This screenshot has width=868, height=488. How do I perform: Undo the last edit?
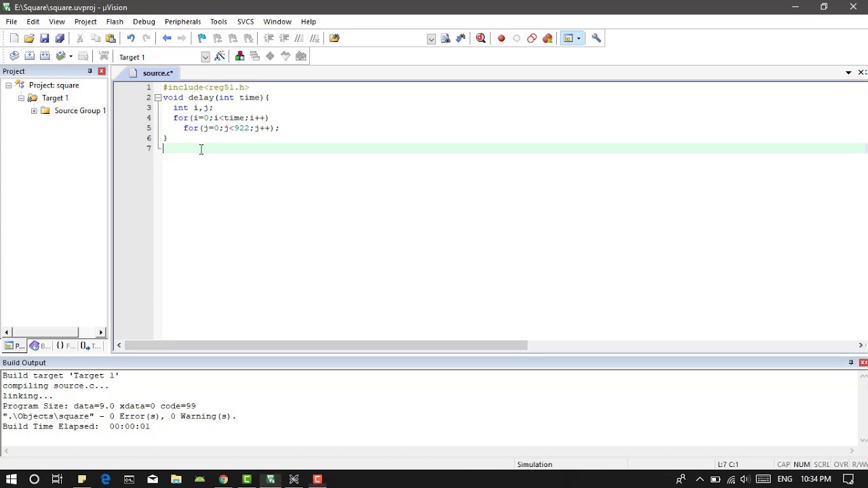pyautogui.click(x=130, y=39)
